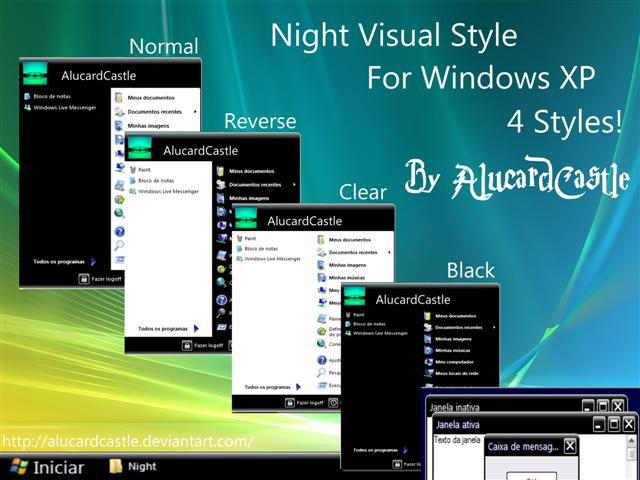This screenshot has width=640, height=480.
Task: Launch Windows Live Messenger in Reverse menu
Action: (164, 191)
